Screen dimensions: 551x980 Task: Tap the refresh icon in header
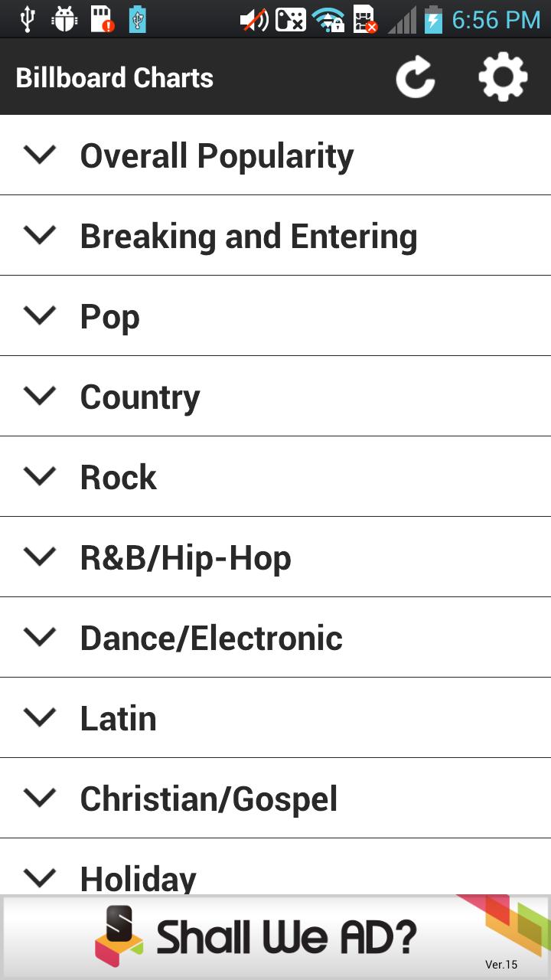tap(415, 77)
